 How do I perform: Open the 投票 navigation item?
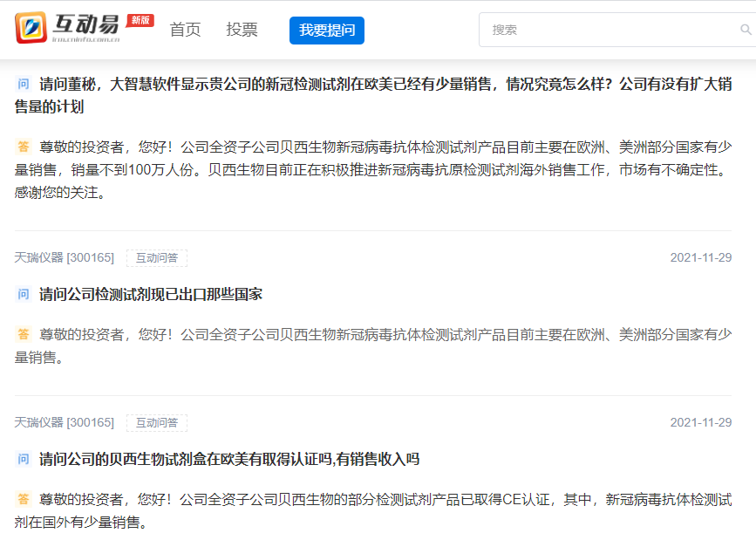[242, 30]
